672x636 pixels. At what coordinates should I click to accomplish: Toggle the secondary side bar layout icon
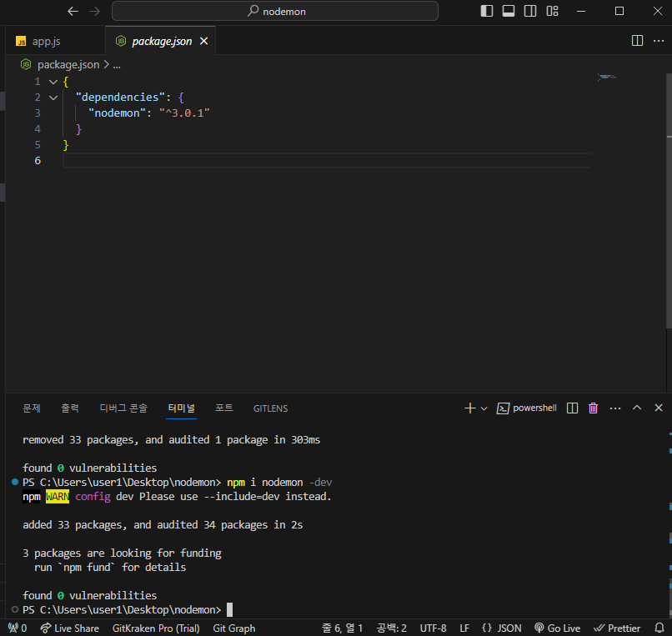(530, 11)
